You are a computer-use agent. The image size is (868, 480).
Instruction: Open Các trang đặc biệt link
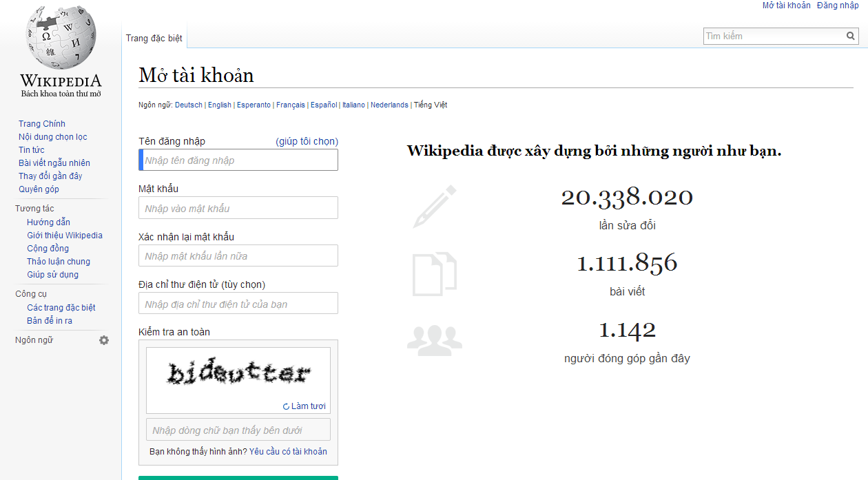[61, 308]
